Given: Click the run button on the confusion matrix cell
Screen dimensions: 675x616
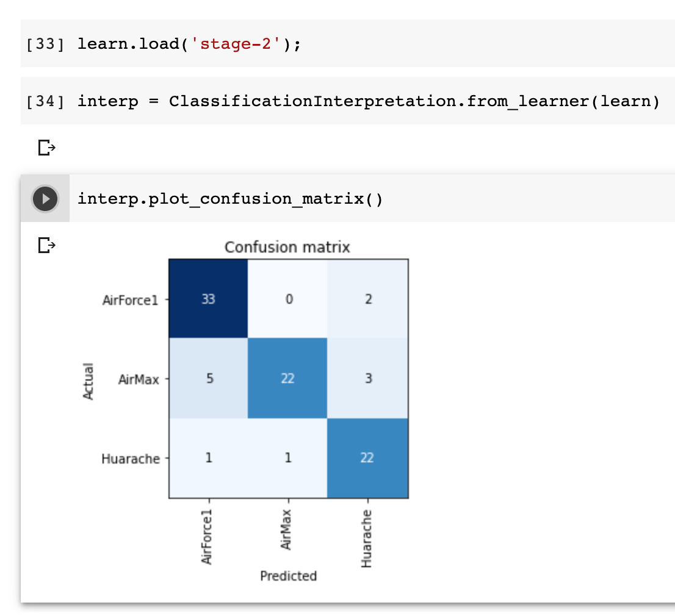Looking at the screenshot, I should [x=44, y=198].
